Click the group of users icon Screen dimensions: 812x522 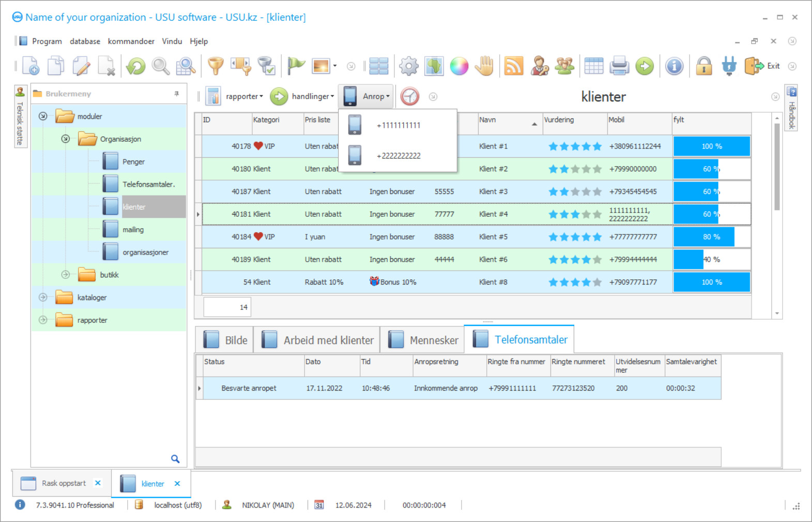(x=564, y=66)
